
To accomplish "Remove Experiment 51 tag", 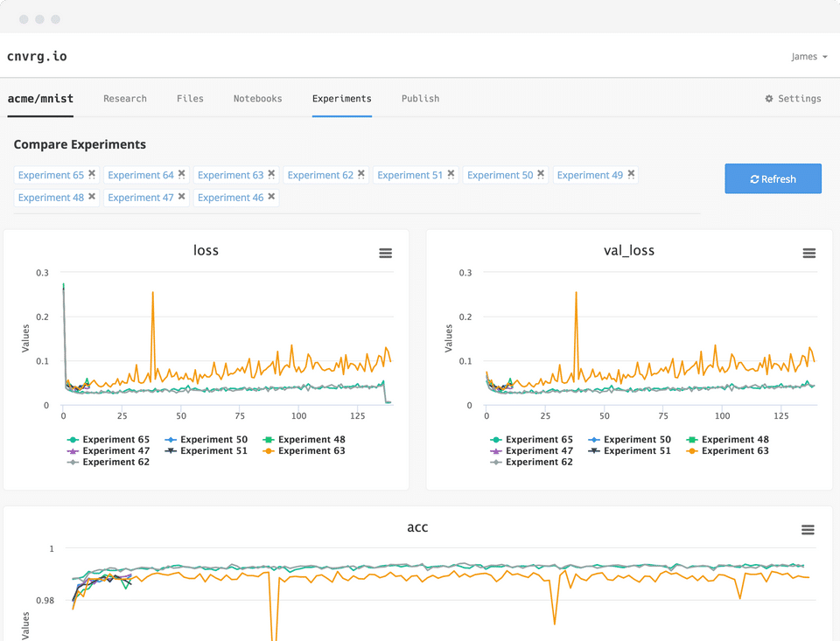I will click(451, 174).
